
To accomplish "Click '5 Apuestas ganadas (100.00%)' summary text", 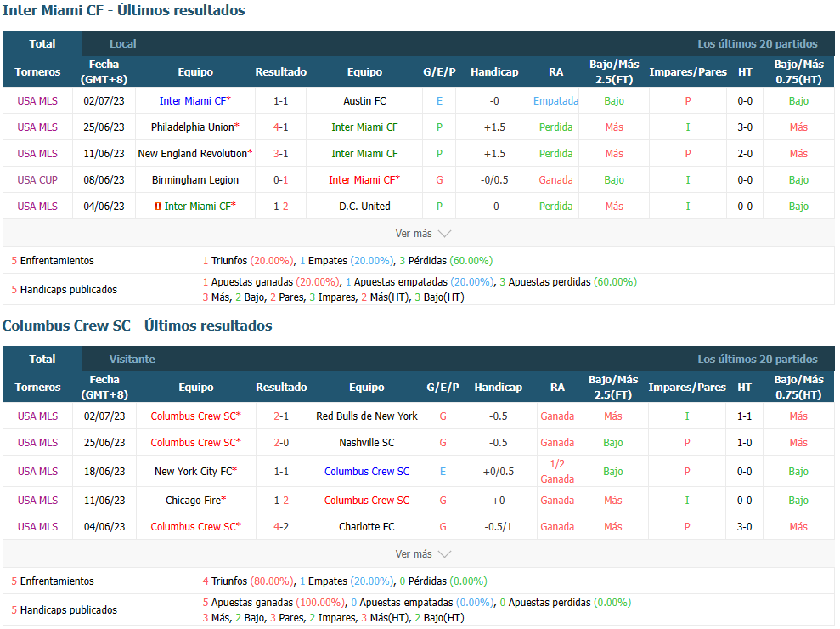I will [274, 603].
